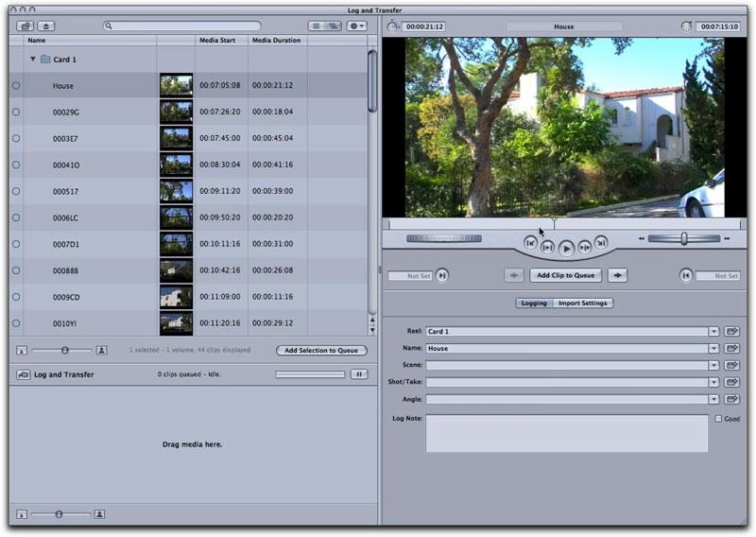Click Play In to Out button
The image size is (756, 537).
pos(547,248)
